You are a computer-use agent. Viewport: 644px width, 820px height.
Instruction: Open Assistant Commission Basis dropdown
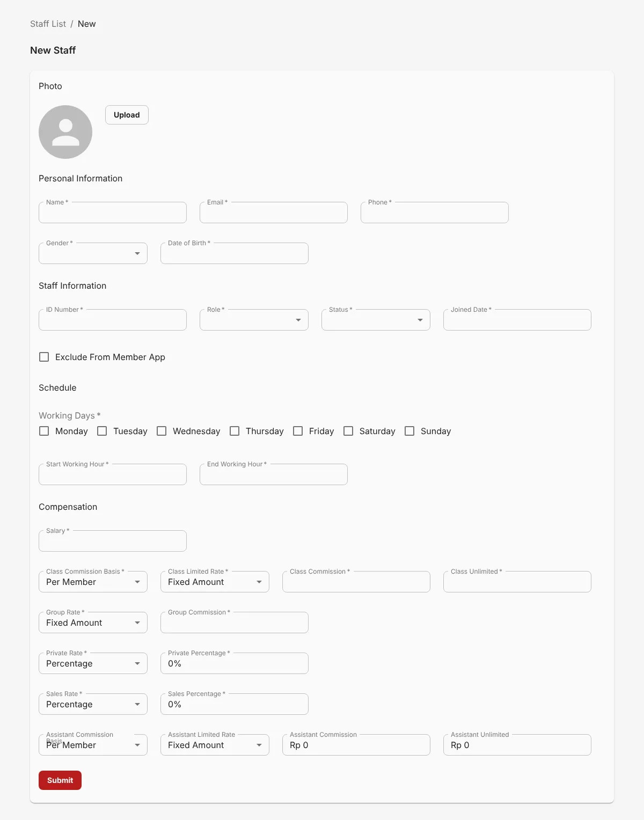coord(93,745)
